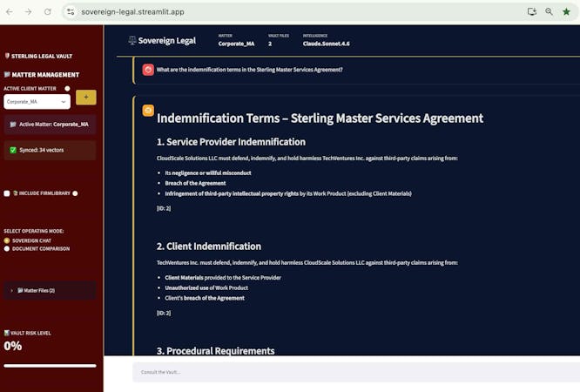The width and height of the screenshot is (580, 392).
Task: Click the 'Its negligence or willful misconduct' bullet
Action: [x=208, y=172]
